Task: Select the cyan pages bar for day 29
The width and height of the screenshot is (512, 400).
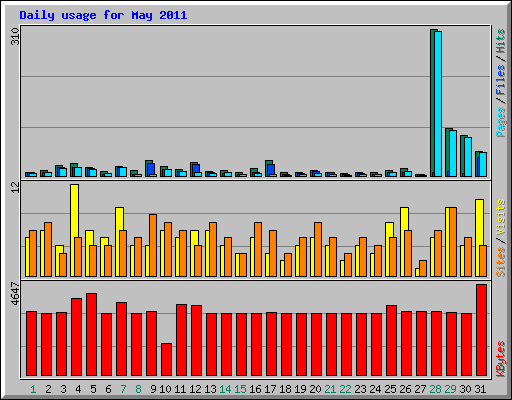Action: coord(453,153)
